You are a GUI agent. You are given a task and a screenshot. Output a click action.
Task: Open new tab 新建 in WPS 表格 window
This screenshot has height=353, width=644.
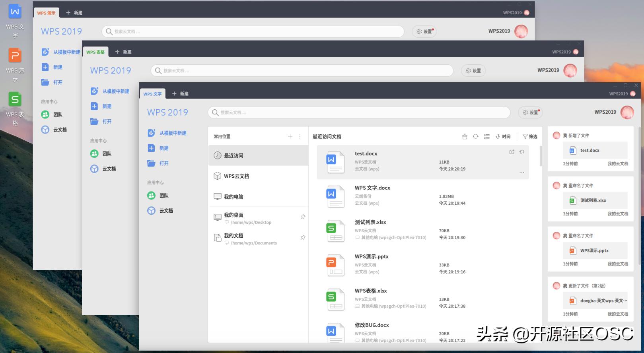click(123, 52)
